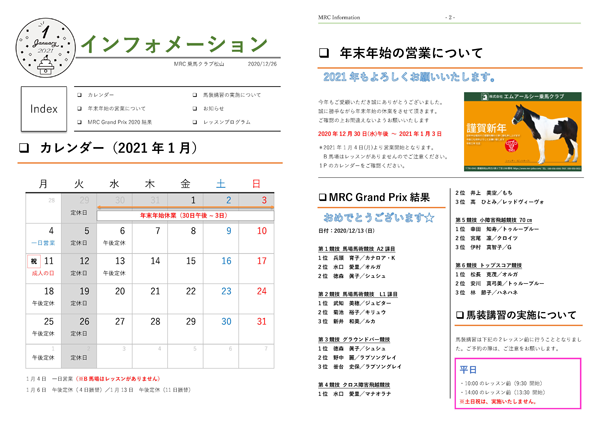Click the MRC Grand Prix 結果 heading
The image size is (600, 424).
(x=379, y=197)
